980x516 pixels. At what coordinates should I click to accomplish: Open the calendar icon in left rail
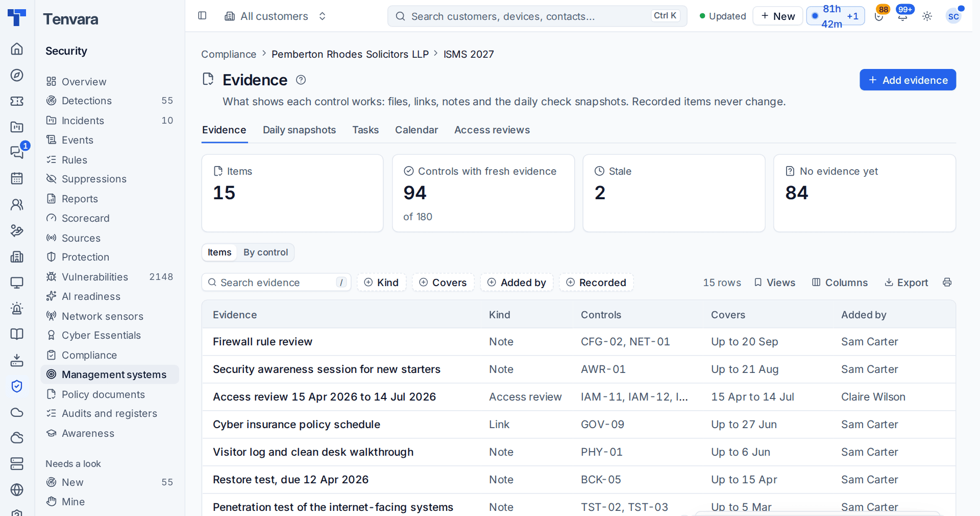[17, 178]
